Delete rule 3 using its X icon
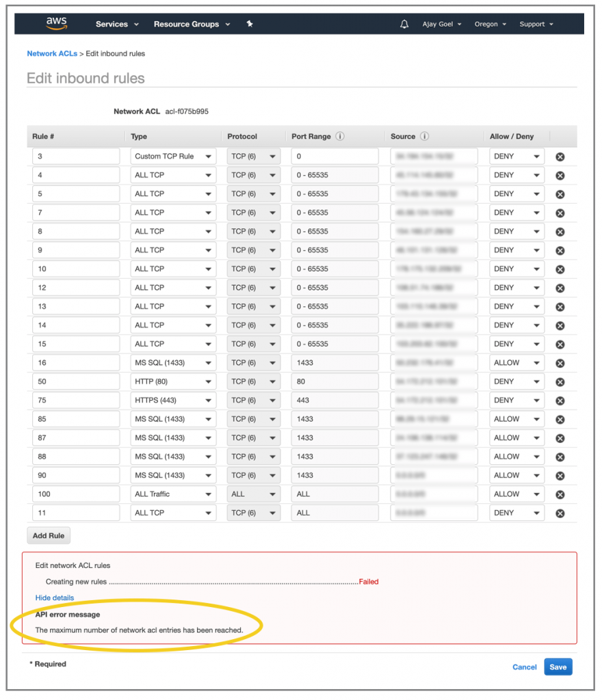The height and width of the screenshot is (700, 602). pyautogui.click(x=560, y=156)
